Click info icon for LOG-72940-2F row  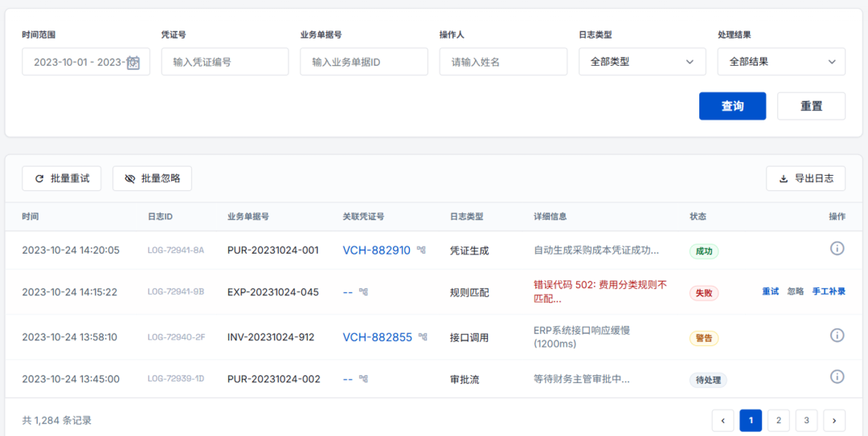click(x=837, y=335)
